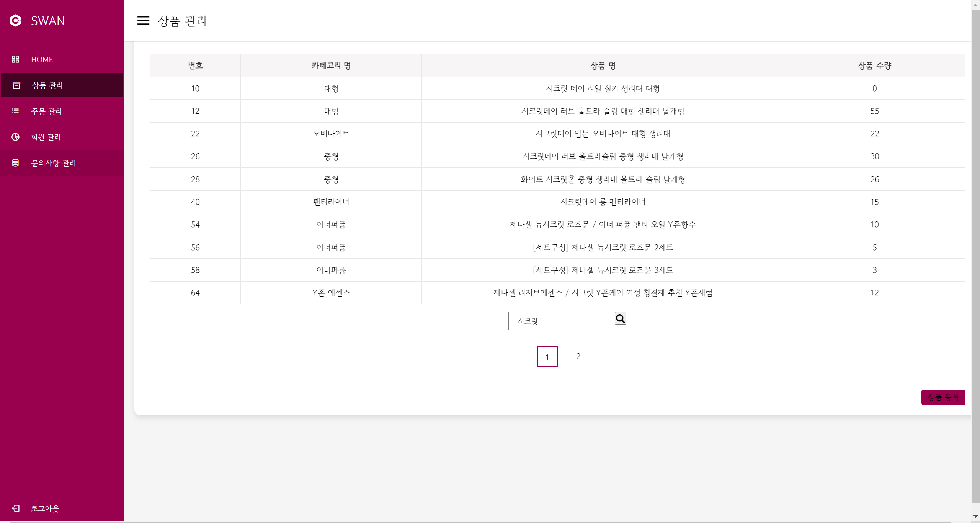980x523 pixels.
Task: Click the 로그아웃 exit icon
Action: click(15, 508)
